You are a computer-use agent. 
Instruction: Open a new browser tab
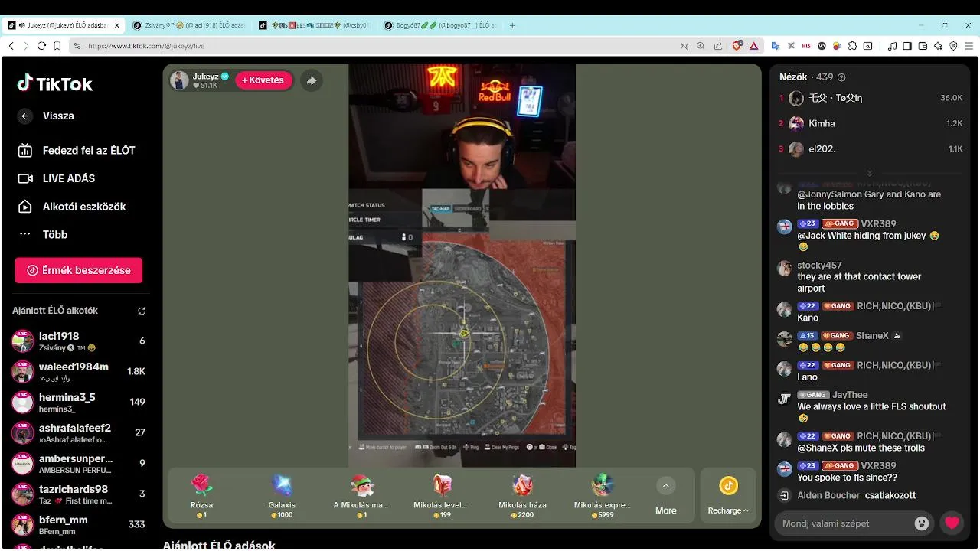512,25
